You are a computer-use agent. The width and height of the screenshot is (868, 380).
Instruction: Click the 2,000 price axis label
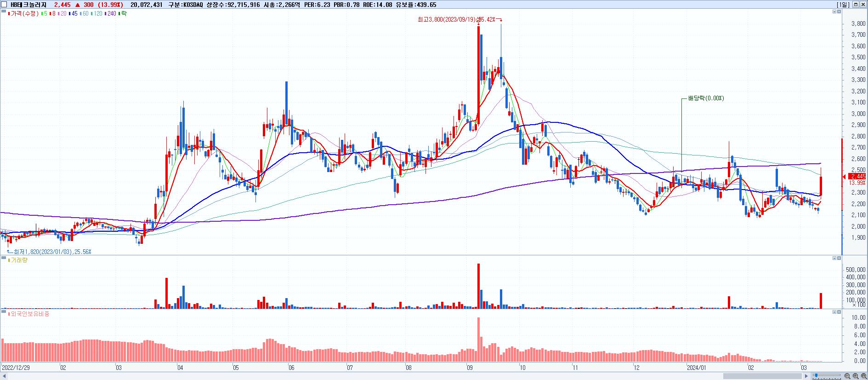click(858, 226)
